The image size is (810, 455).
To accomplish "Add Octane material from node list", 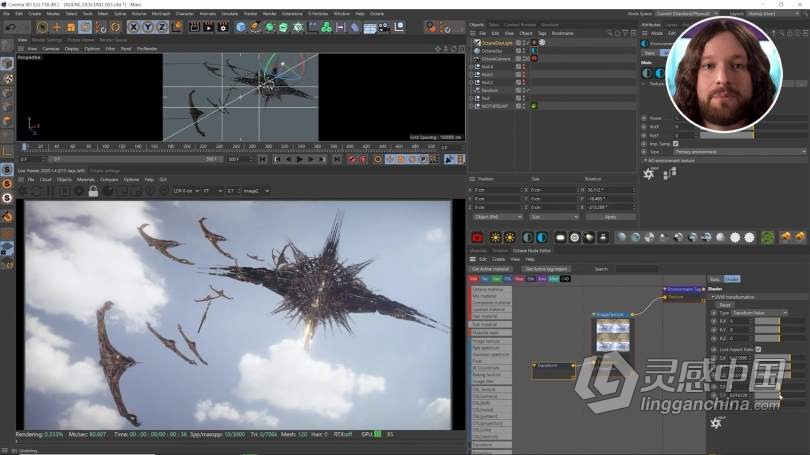I will tap(490, 290).
